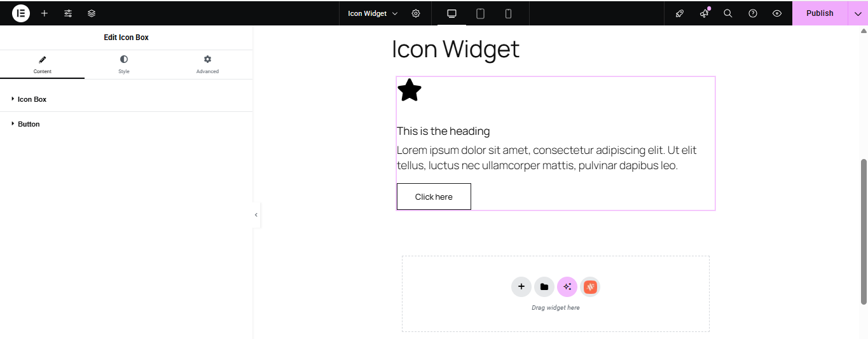
Task: Click the vertical page scrollbar
Action: pyautogui.click(x=864, y=232)
